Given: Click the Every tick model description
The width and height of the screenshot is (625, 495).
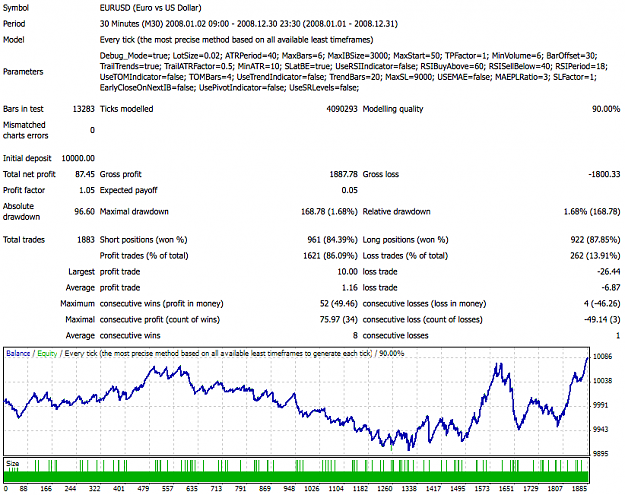Looking at the screenshot, I should point(236,40).
